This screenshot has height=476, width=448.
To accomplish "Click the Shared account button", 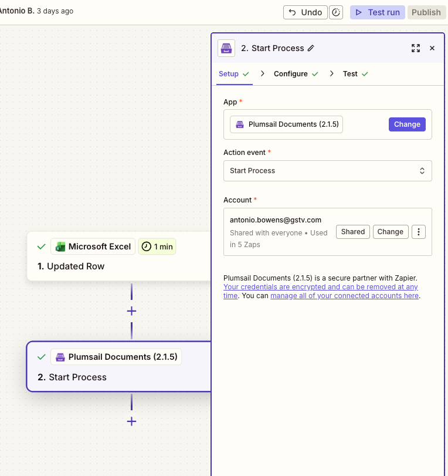I will [353, 232].
